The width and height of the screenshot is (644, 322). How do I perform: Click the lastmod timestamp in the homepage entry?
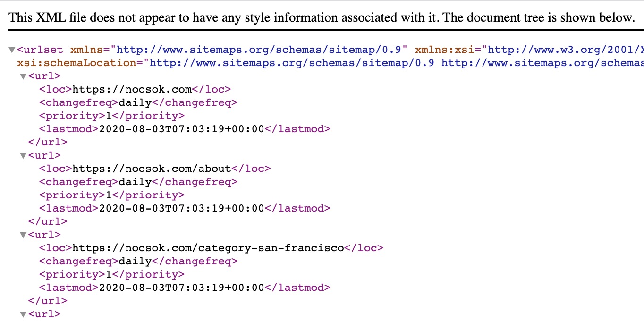(x=181, y=129)
